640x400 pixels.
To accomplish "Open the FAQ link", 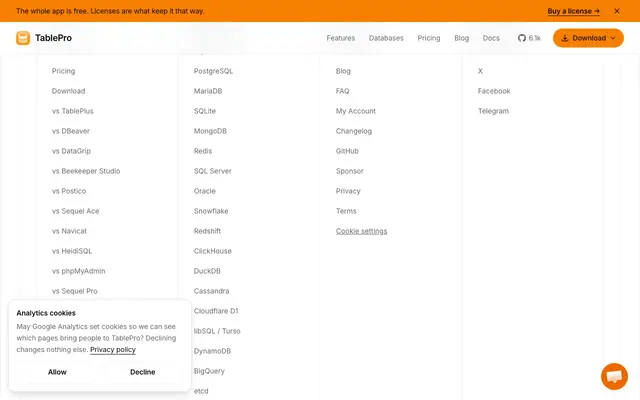I will (x=342, y=91).
